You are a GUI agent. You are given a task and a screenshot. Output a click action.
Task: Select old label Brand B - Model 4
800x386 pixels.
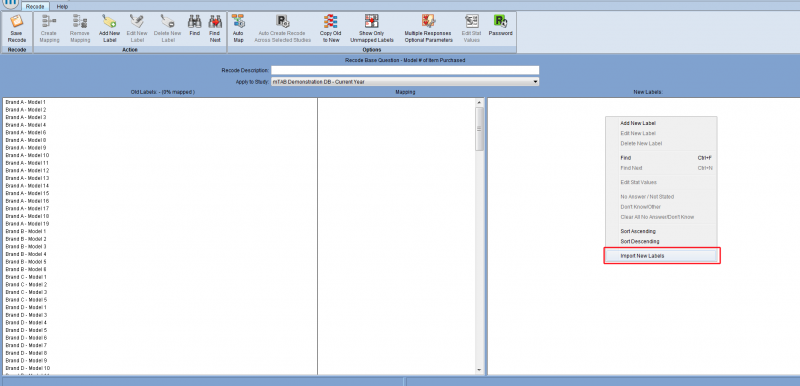(x=26, y=254)
